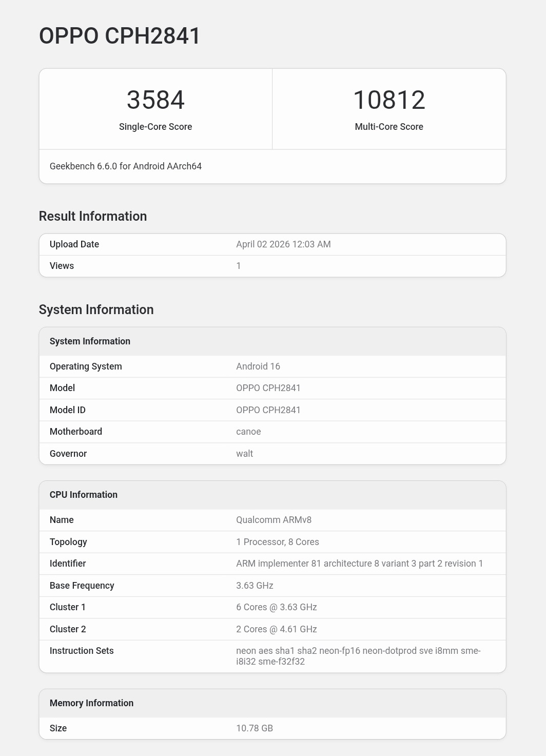Click the Views count value
Viewport: 546px width, 756px height.
tap(238, 265)
